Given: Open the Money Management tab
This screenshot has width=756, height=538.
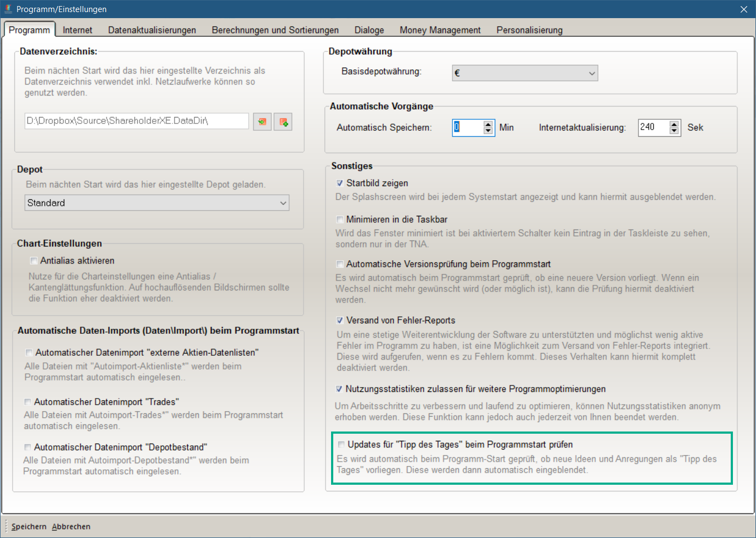Looking at the screenshot, I should pyautogui.click(x=440, y=30).
